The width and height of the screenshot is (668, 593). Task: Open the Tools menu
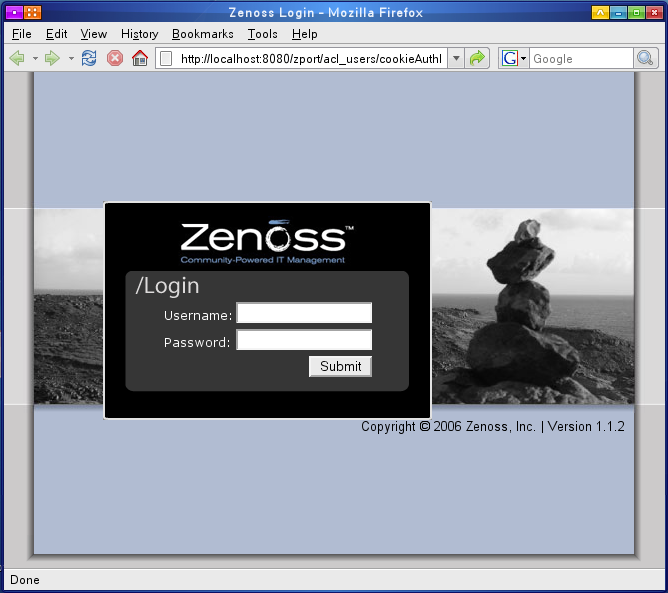tap(262, 34)
